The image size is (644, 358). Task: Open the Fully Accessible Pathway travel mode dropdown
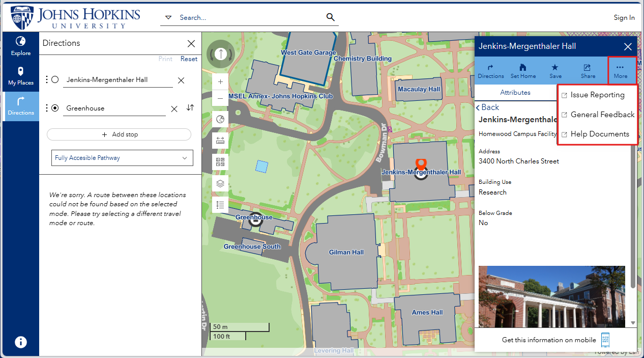pyautogui.click(x=122, y=158)
